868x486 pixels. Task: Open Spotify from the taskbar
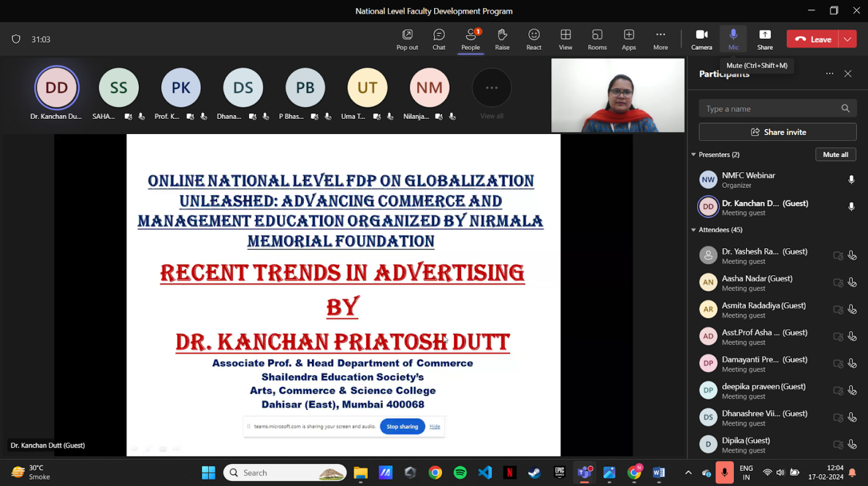click(x=460, y=473)
